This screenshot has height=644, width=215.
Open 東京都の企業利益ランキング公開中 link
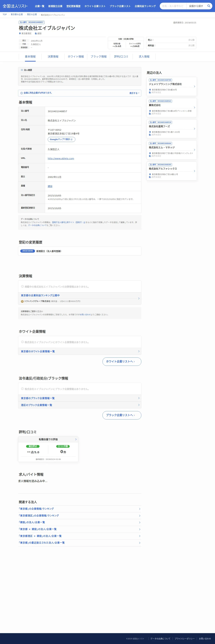click(x=40, y=295)
